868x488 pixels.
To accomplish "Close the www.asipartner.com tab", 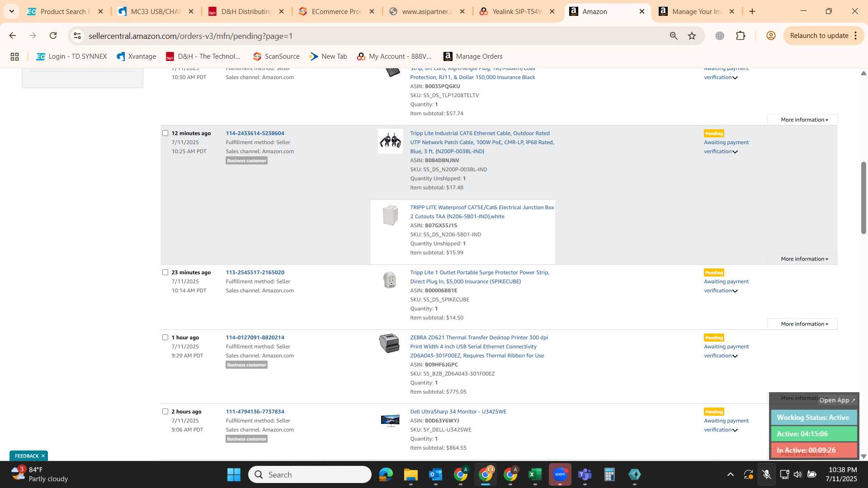I will [462, 11].
